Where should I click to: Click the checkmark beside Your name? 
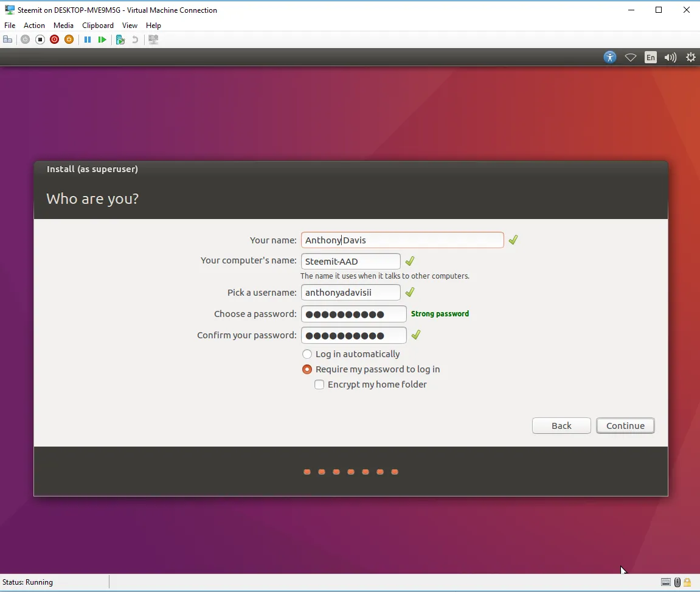tap(513, 240)
